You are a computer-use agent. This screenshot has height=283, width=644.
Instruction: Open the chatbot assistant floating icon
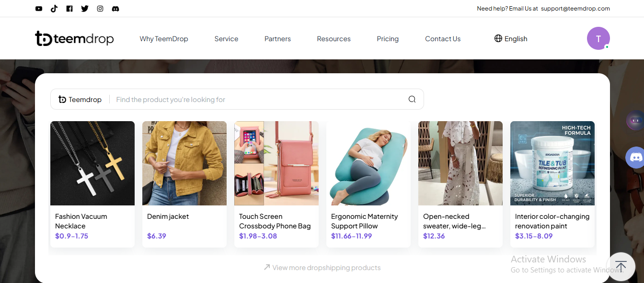click(x=635, y=121)
